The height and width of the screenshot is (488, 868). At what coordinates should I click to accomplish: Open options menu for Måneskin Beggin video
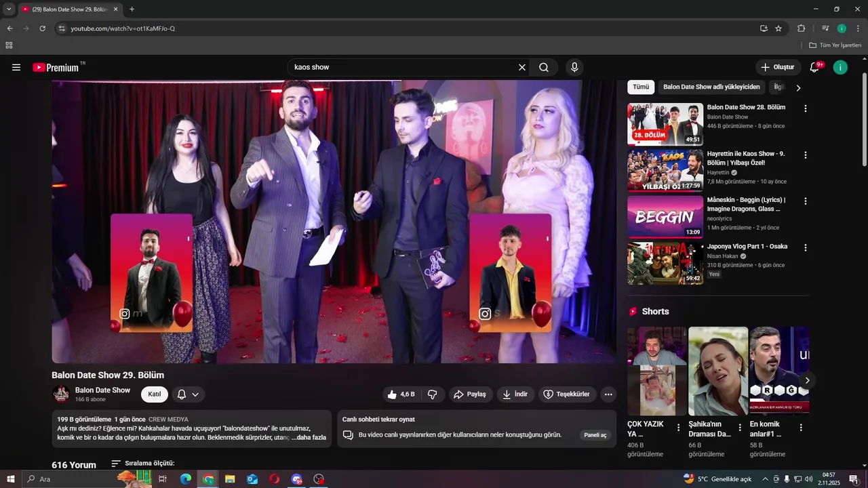coord(806,201)
